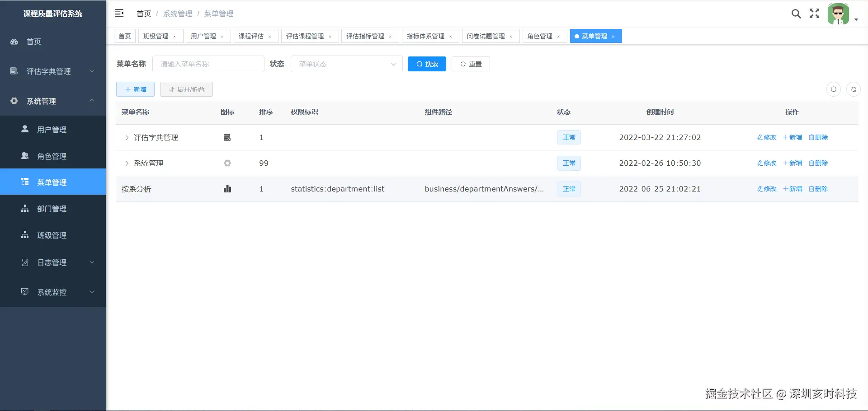
Task: Close the 课程评估 tab
Action: pos(270,37)
